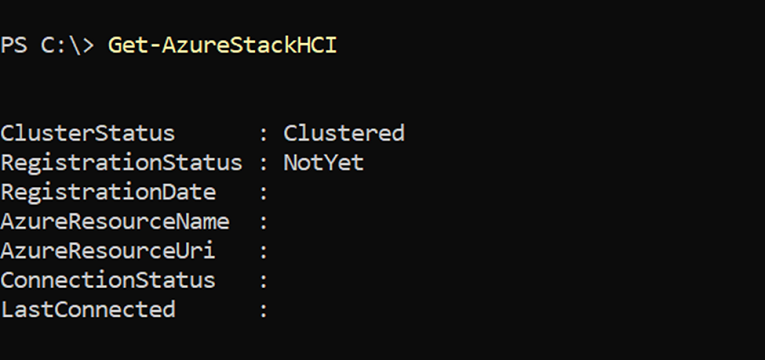Image resolution: width=765 pixels, height=360 pixels.
Task: Click the RegistrationDate property label
Action: coord(108,192)
